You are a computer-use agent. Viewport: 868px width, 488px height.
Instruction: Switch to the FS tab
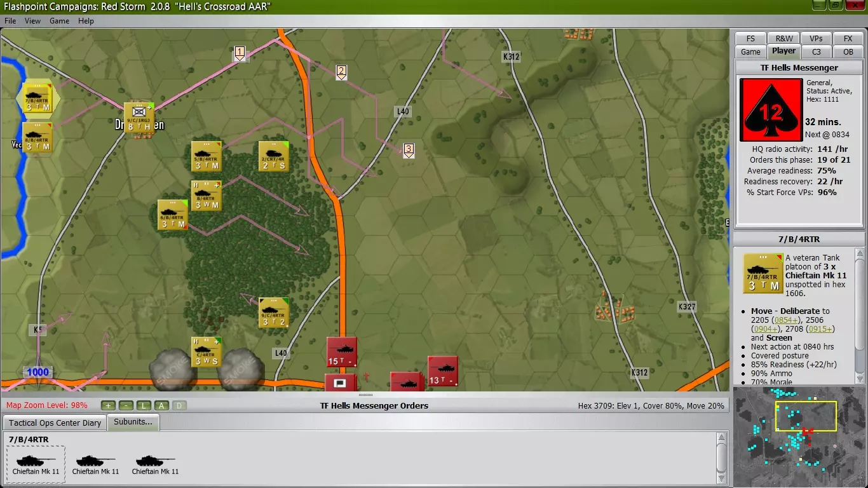click(751, 39)
